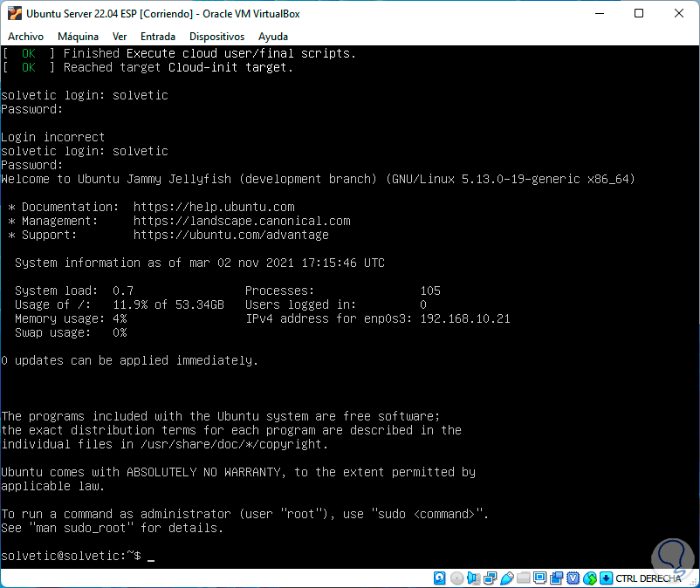The width and height of the screenshot is (700, 588).
Task: Click the 'Memory usage: 4%' entry
Action: pos(71,318)
